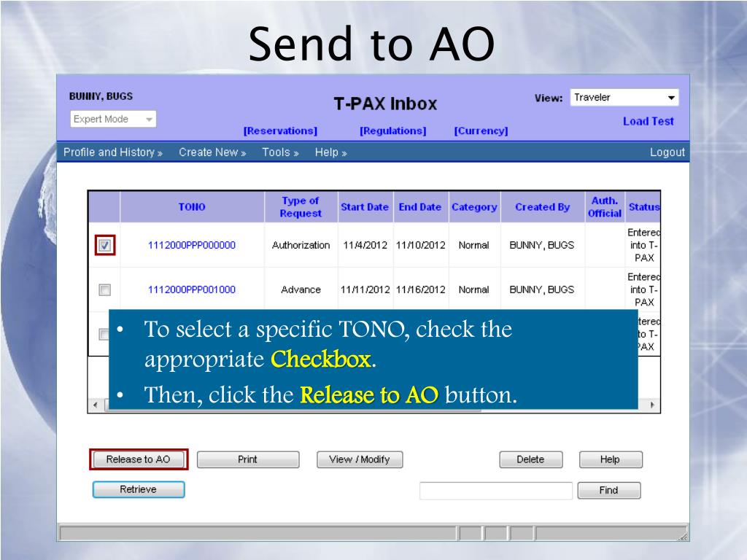
Task: Click the T-PAX Inbox title
Action: [x=385, y=104]
